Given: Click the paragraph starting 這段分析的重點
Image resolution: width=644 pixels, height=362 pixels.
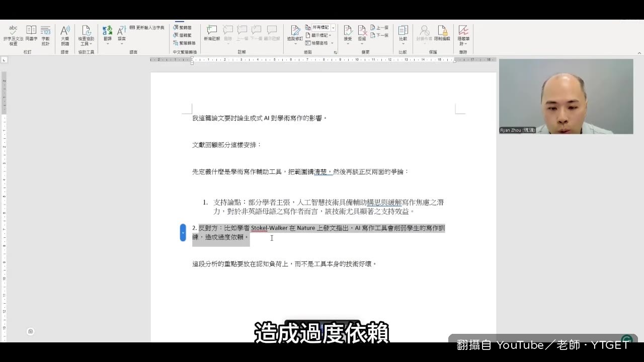Looking at the screenshot, I should pyautogui.click(x=284, y=263).
